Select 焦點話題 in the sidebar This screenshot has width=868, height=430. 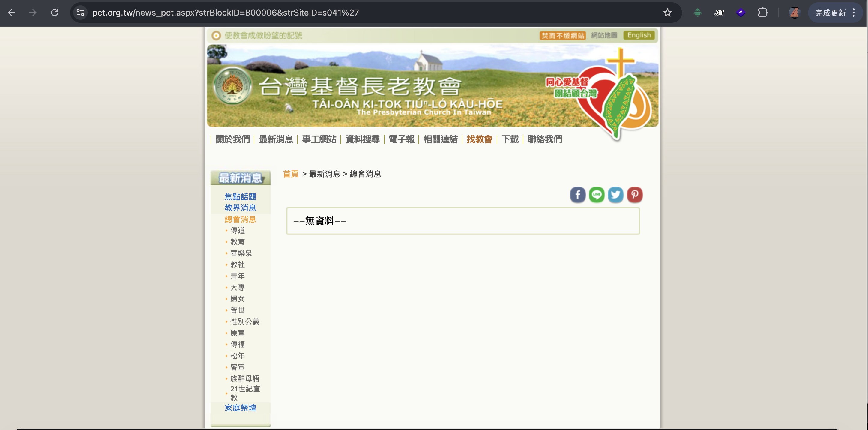[240, 196]
